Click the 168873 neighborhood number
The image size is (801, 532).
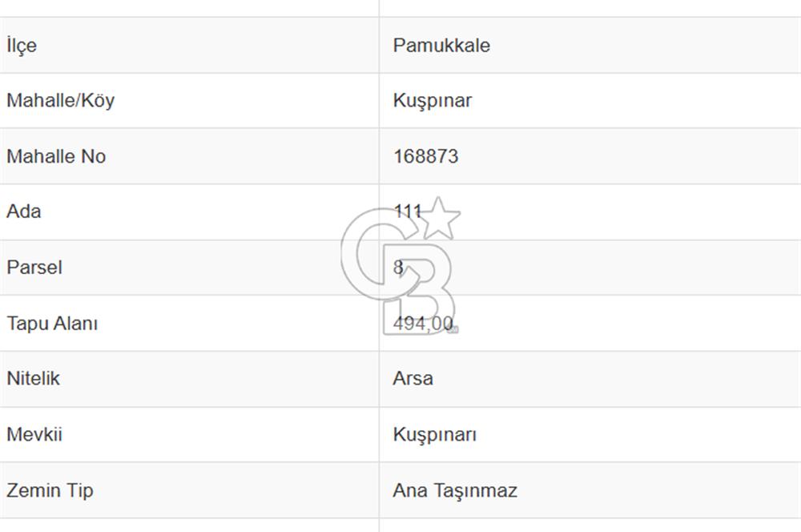[425, 156]
